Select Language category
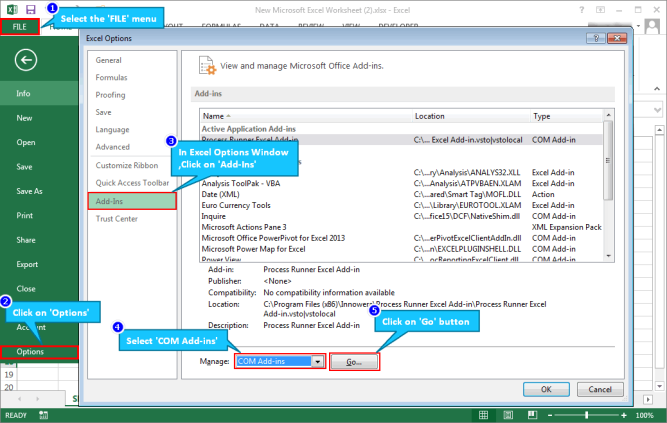667x423 pixels. click(x=112, y=130)
